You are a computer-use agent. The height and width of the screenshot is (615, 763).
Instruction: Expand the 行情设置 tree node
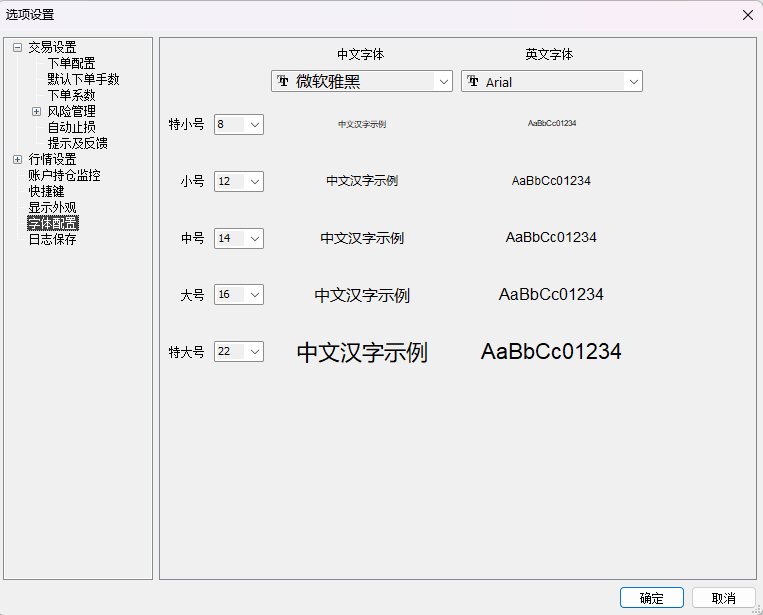tap(18, 159)
